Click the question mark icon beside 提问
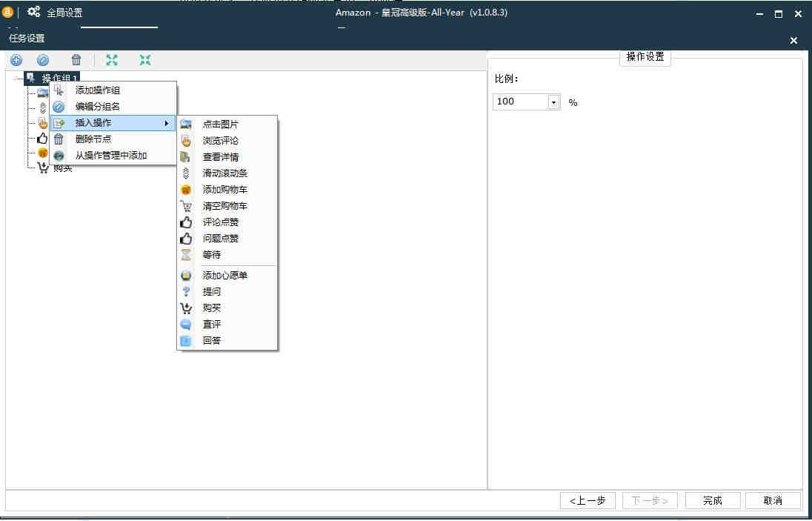The height and width of the screenshot is (521, 812). (x=186, y=292)
